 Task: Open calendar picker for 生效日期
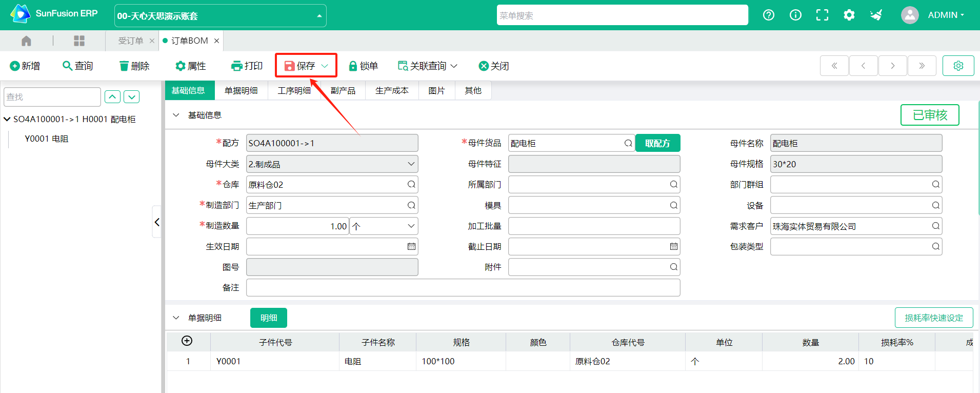(411, 247)
